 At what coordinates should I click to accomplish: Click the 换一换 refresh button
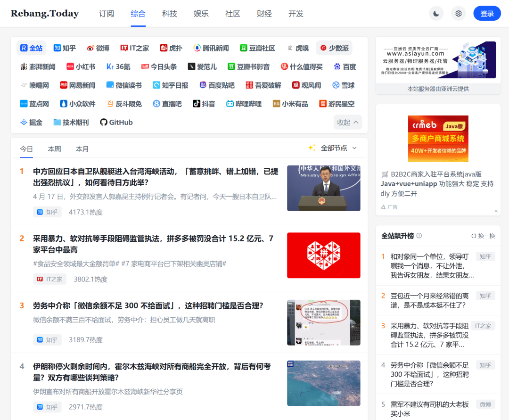click(483, 236)
